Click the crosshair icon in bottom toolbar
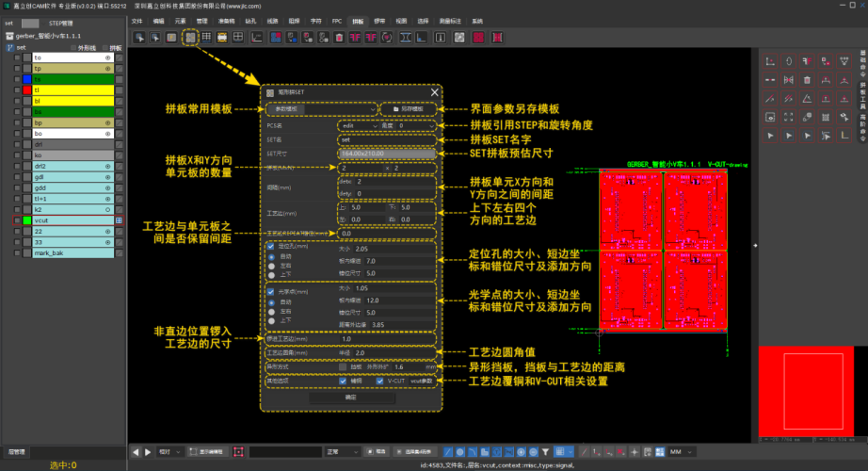This screenshot has height=471, width=868. coord(635,452)
